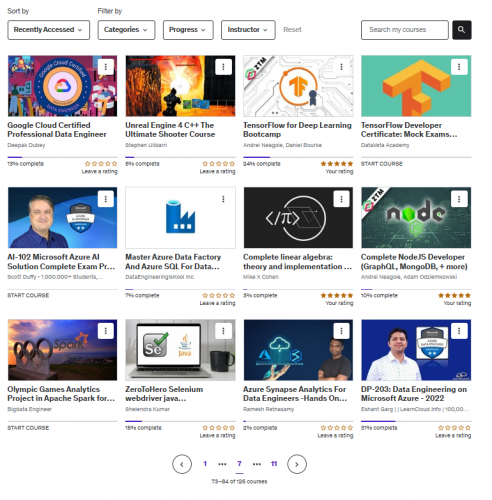
Task: Go to previous page with left arrow
Action: (182, 464)
